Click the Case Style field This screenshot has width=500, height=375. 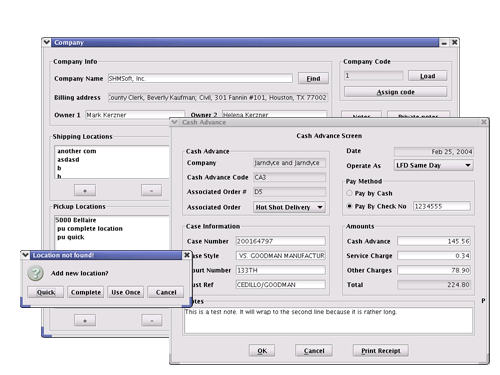click(x=280, y=256)
